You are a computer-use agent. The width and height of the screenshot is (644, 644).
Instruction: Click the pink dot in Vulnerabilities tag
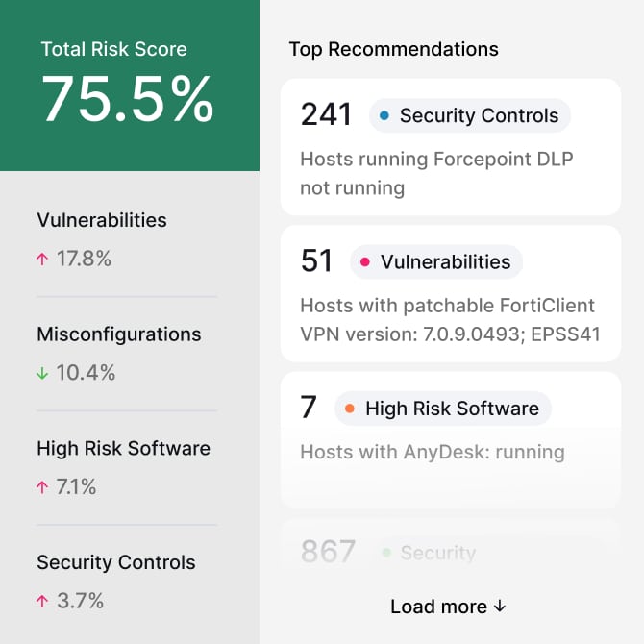(x=364, y=262)
